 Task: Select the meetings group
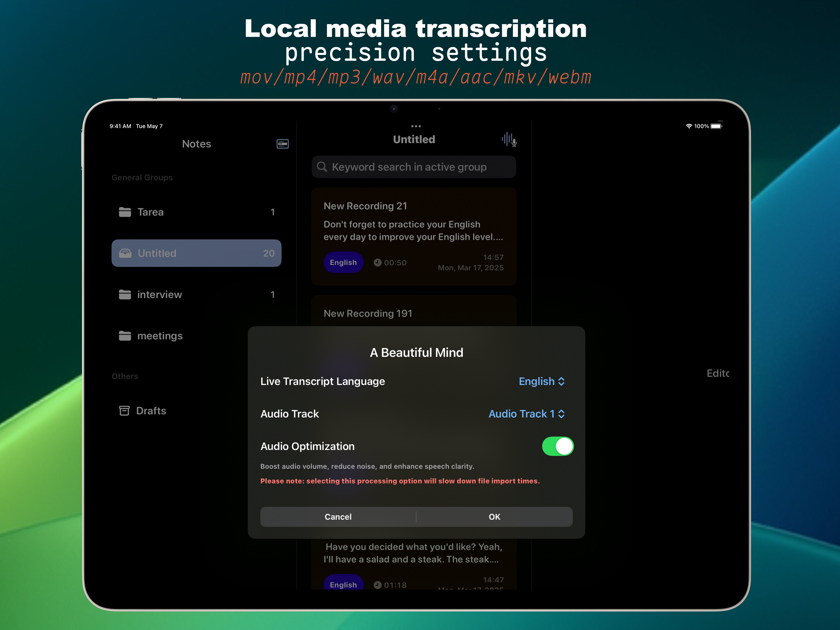(x=180, y=336)
